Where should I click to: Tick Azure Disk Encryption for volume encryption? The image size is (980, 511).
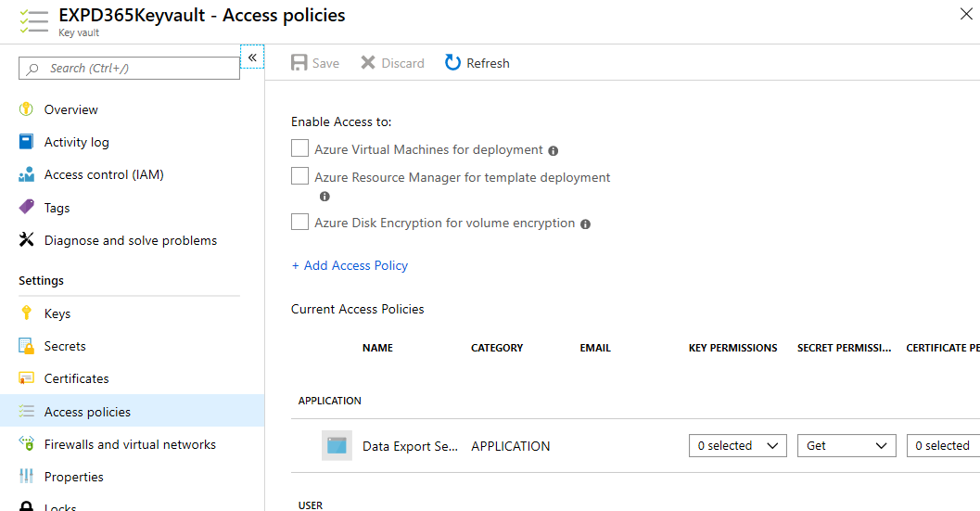[299, 223]
